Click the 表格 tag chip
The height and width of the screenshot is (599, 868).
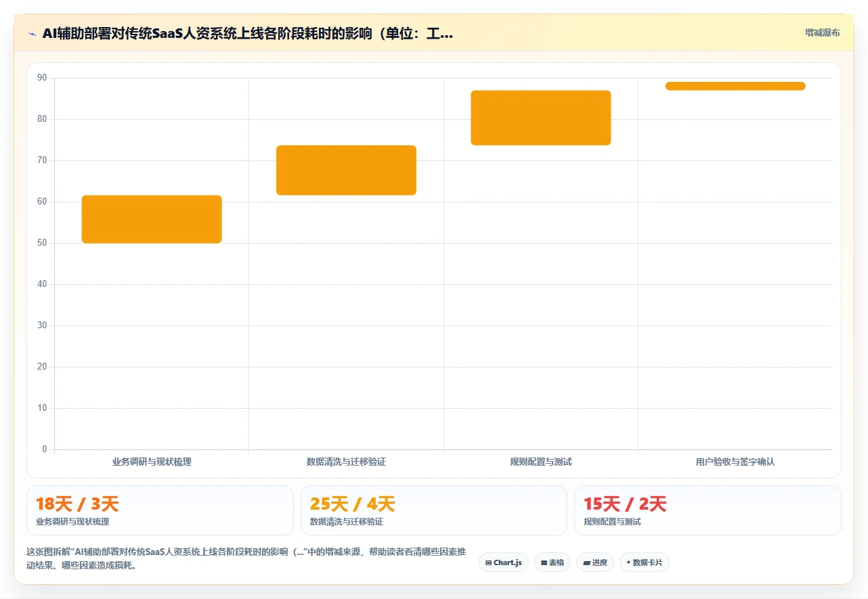pos(552,562)
